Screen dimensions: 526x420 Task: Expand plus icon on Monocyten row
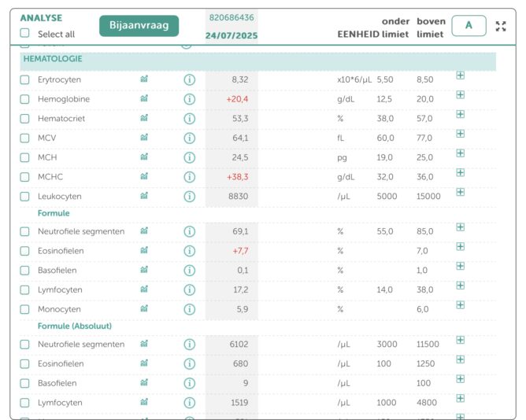coord(461,305)
